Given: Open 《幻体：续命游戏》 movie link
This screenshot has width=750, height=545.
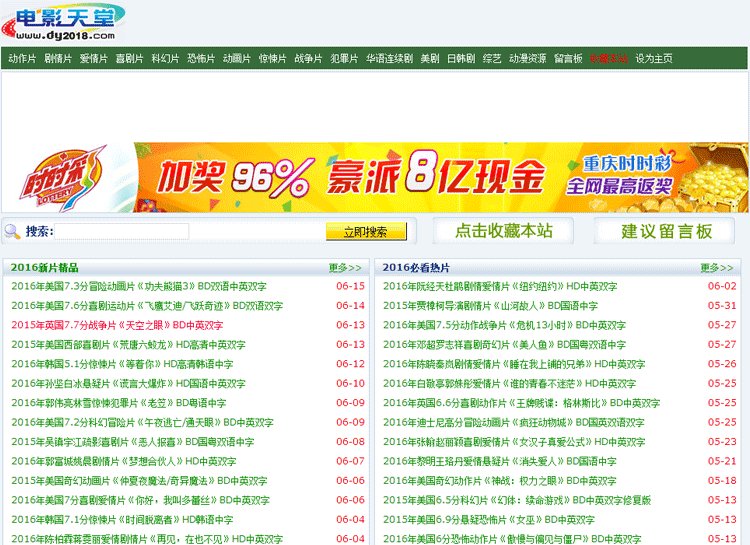Looking at the screenshot, I should 517,500.
